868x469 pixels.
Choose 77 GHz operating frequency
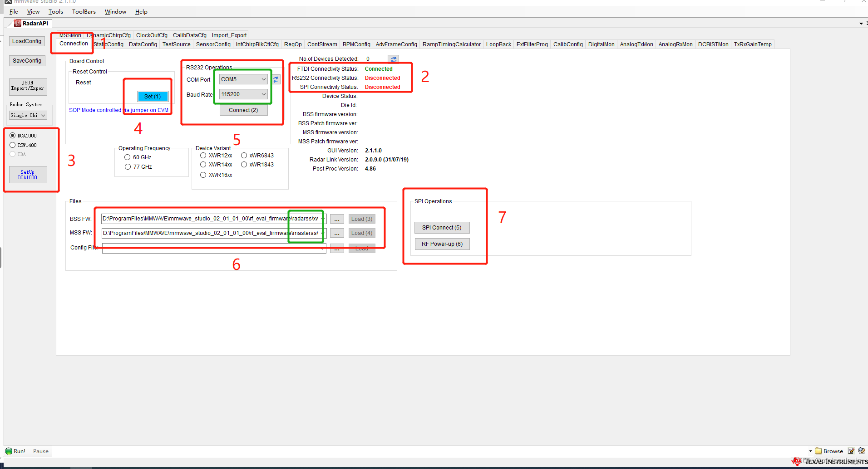pos(128,167)
